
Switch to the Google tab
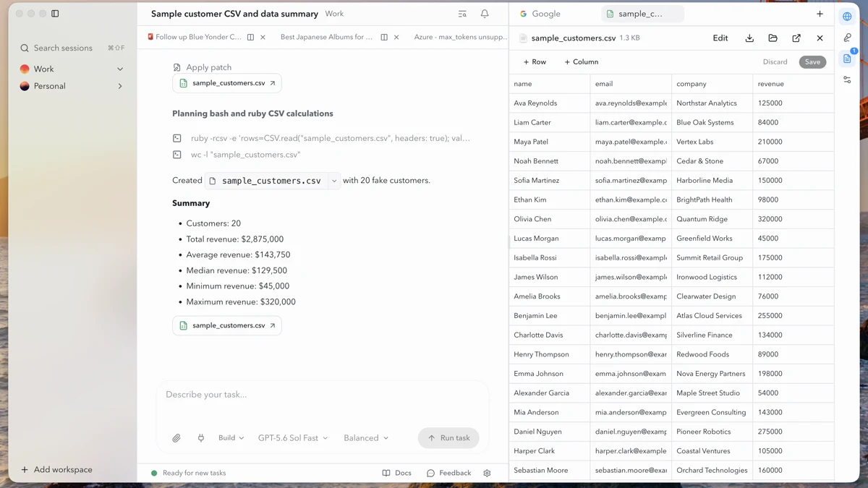pyautogui.click(x=540, y=14)
